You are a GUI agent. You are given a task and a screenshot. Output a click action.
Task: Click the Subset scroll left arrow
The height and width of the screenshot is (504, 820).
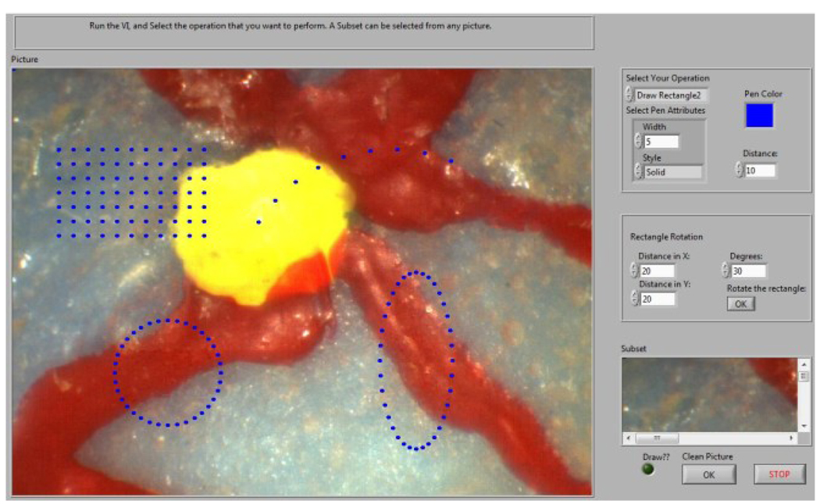point(628,438)
